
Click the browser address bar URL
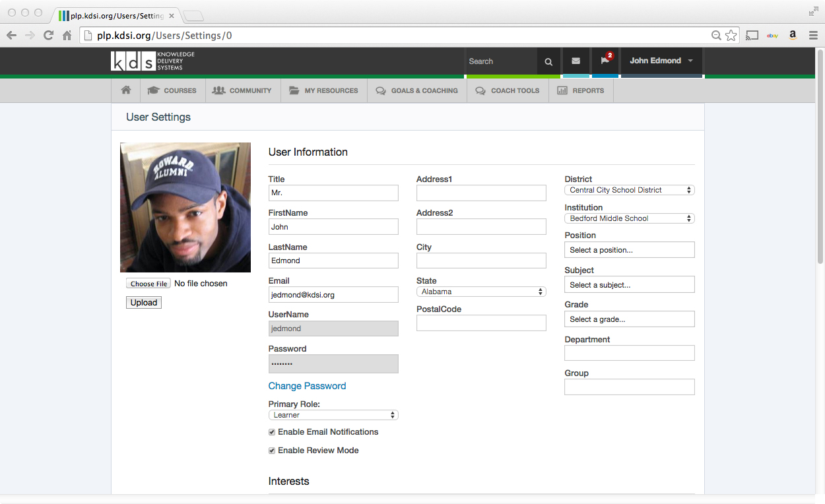coord(164,36)
